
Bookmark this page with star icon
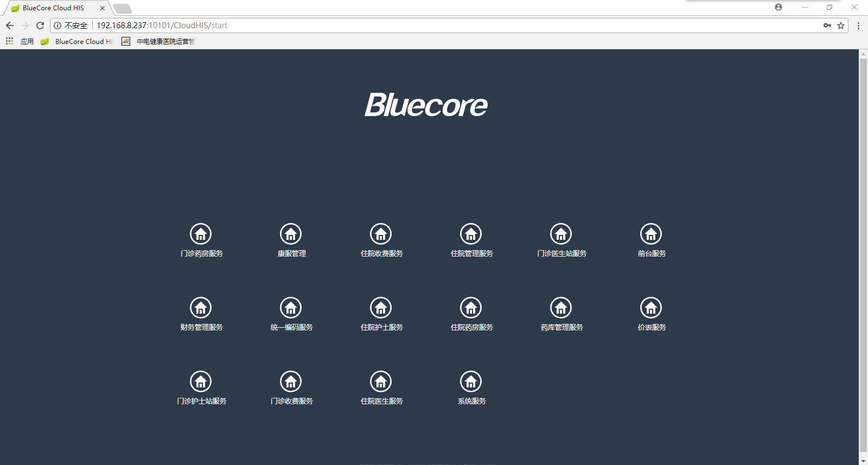841,26
